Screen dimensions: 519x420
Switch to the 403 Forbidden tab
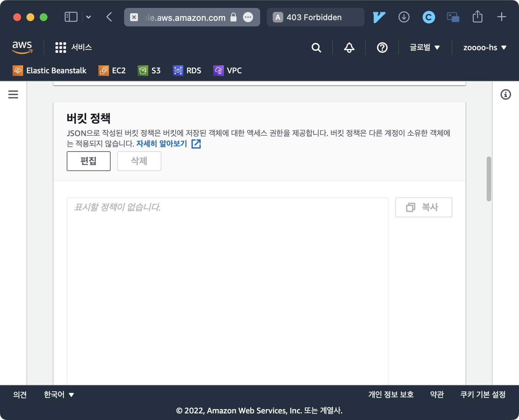click(316, 17)
